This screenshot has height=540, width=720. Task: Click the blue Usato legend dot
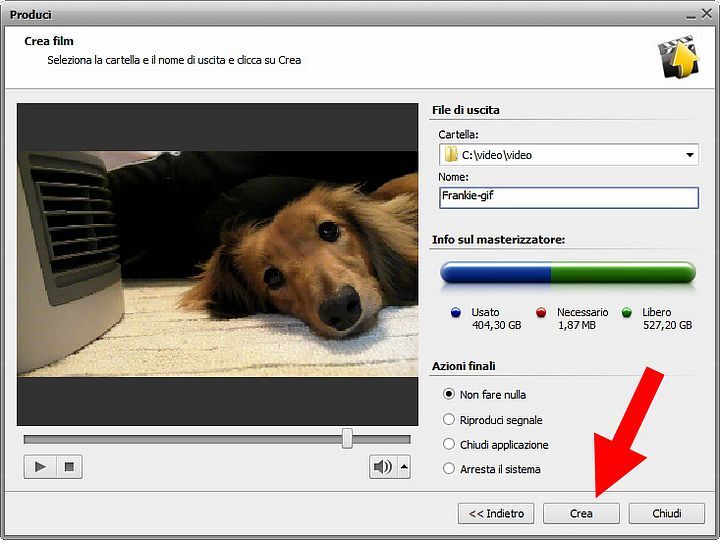tap(456, 313)
